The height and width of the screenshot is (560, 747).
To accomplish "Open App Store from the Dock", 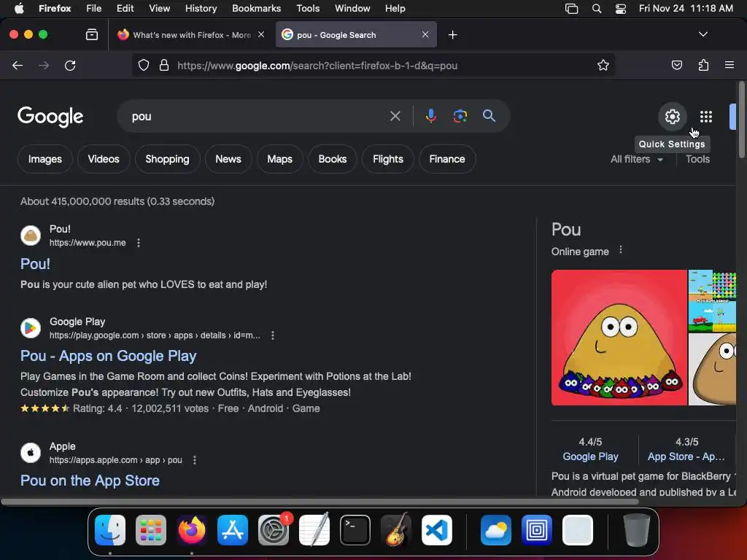I will [233, 530].
